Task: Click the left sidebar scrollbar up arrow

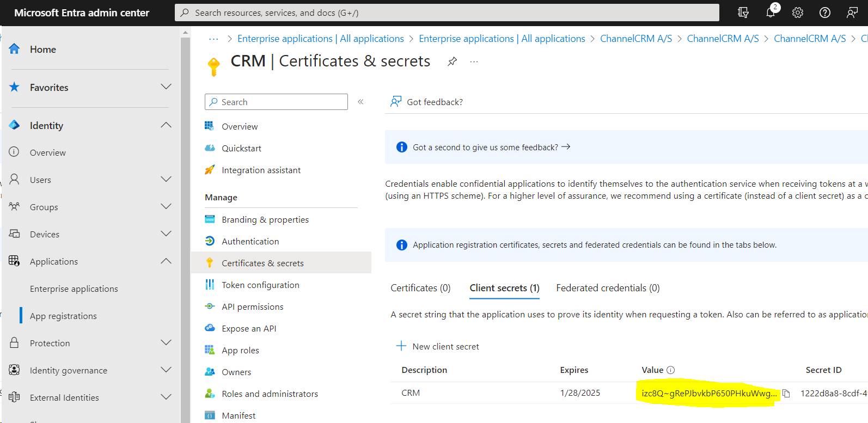Action: (x=185, y=32)
